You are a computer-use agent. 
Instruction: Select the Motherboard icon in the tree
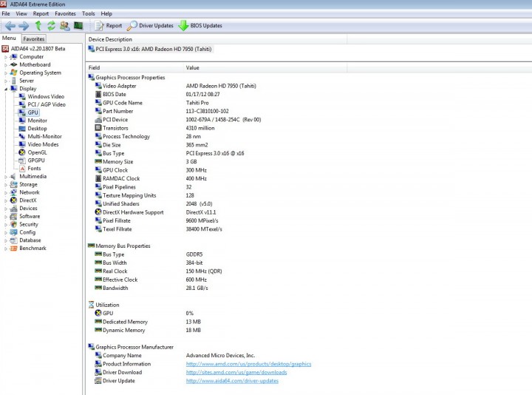coord(13,64)
